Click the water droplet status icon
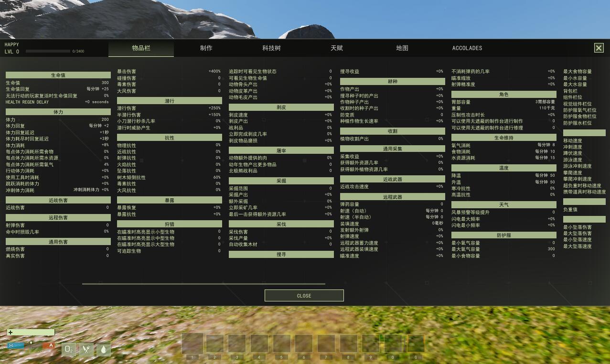Image resolution: width=610 pixels, height=364 pixels. [104, 350]
